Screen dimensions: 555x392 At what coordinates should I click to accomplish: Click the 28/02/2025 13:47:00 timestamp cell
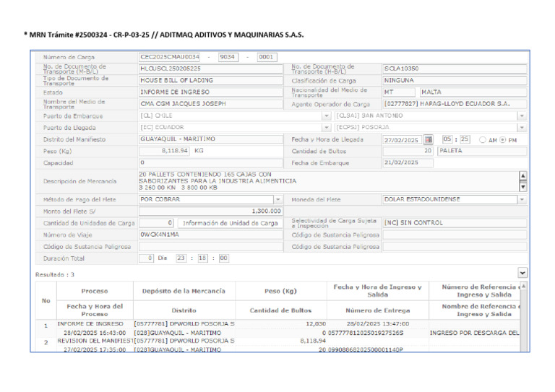pyautogui.click(x=378, y=324)
